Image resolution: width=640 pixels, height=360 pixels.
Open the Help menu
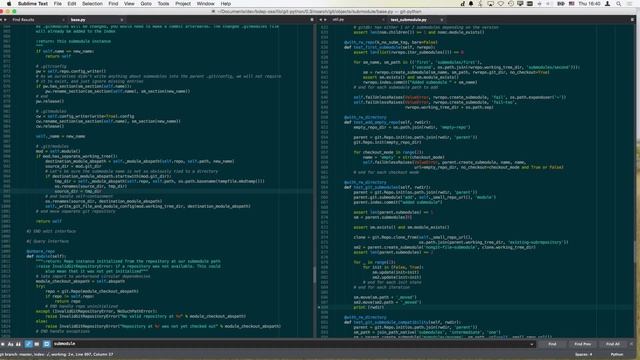(x=226, y=3)
